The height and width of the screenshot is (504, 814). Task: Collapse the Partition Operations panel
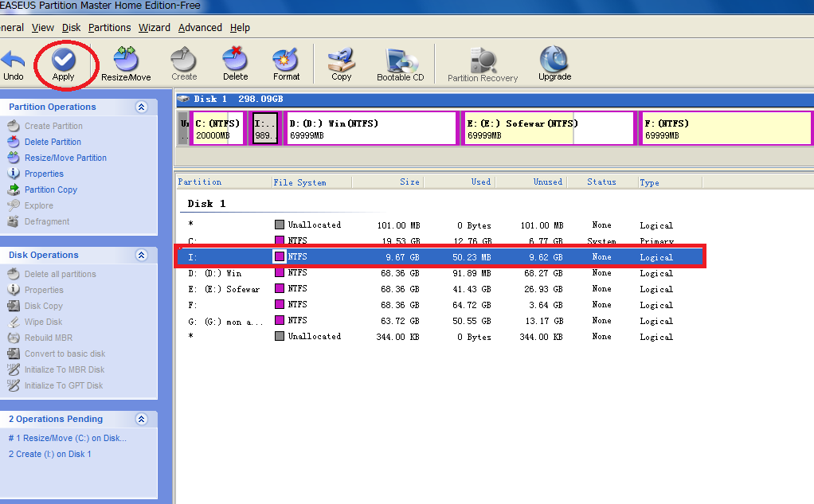point(141,107)
